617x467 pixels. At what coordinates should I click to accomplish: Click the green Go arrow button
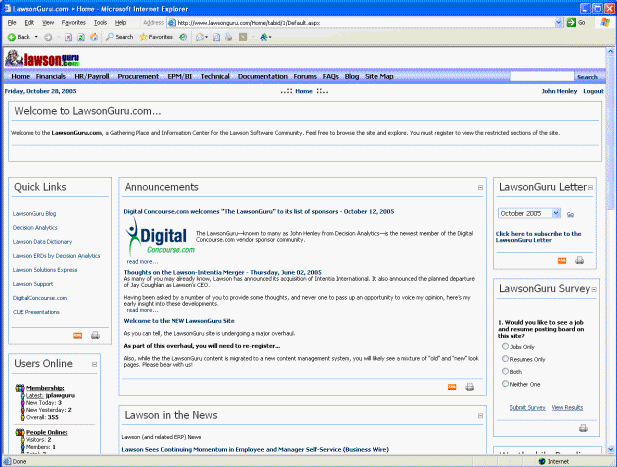[x=571, y=23]
